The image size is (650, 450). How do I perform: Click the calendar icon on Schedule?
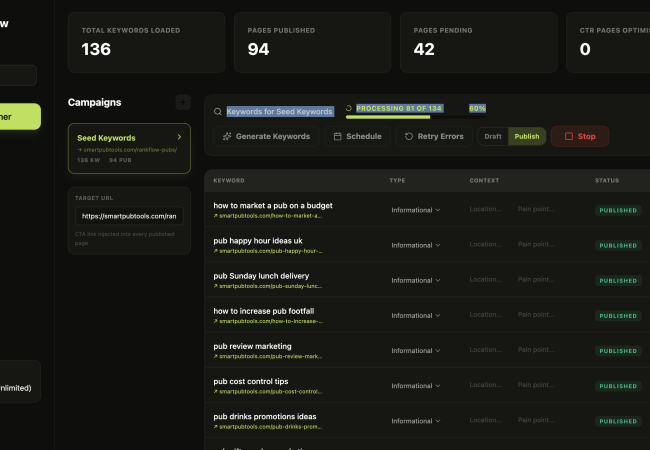click(x=338, y=136)
